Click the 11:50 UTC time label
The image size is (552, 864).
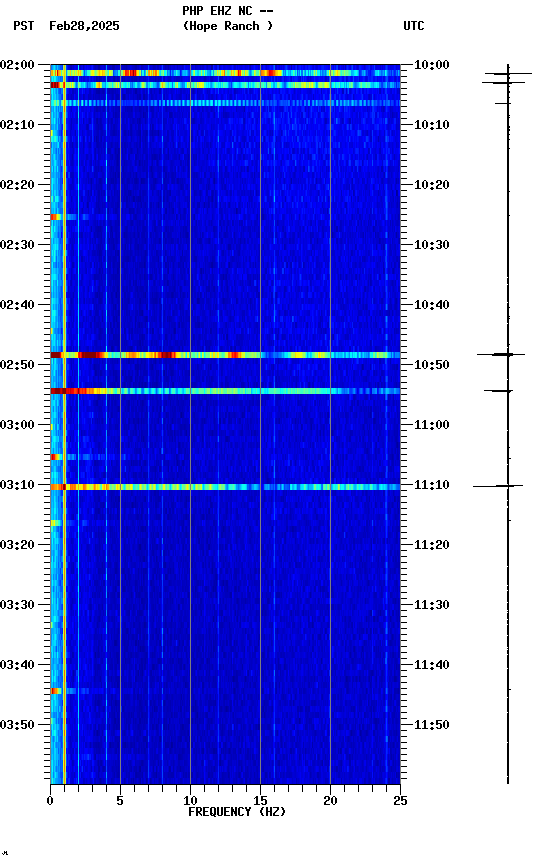(x=431, y=725)
